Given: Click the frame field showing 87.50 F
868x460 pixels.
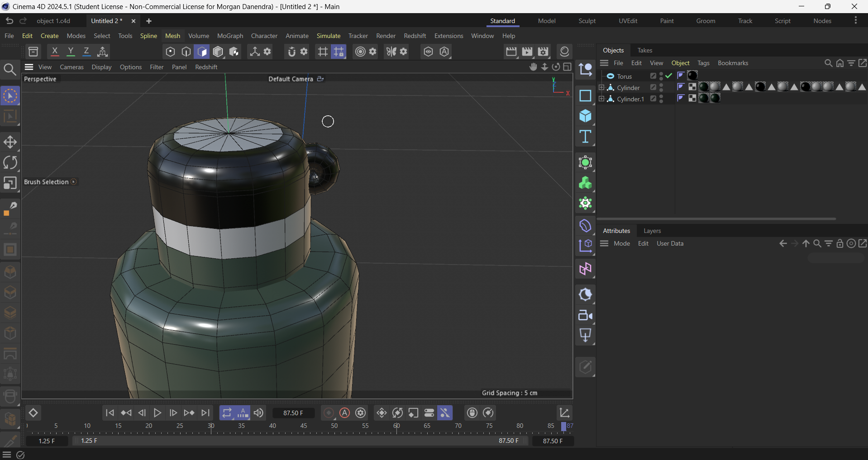Looking at the screenshot, I should (293, 413).
